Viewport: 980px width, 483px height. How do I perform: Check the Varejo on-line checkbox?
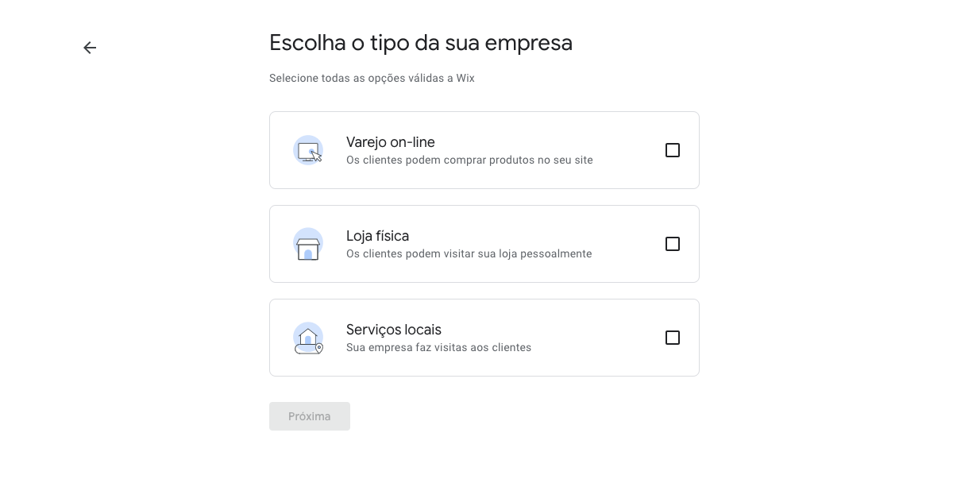point(673,150)
